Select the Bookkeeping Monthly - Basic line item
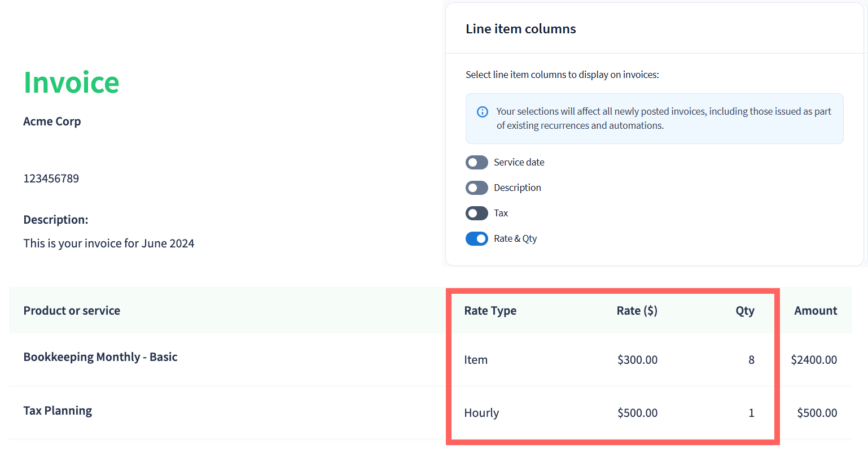The height and width of the screenshot is (470, 868). coord(100,357)
